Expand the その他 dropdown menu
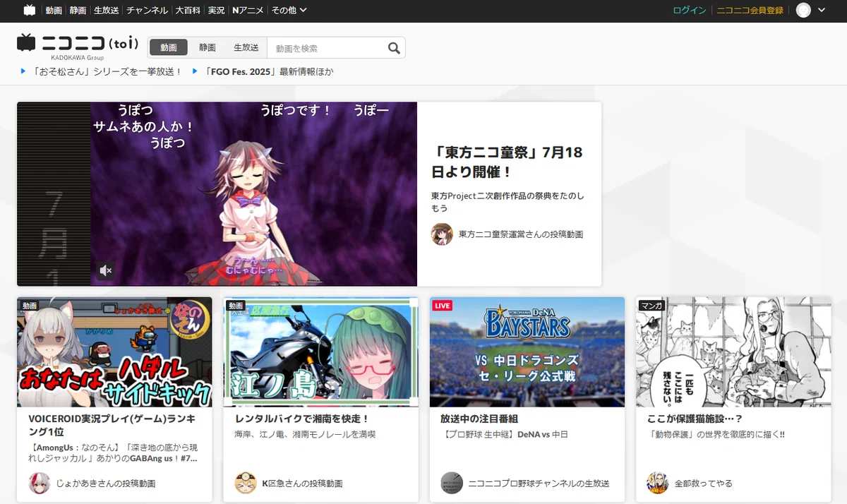This screenshot has width=847, height=504. pos(289,10)
